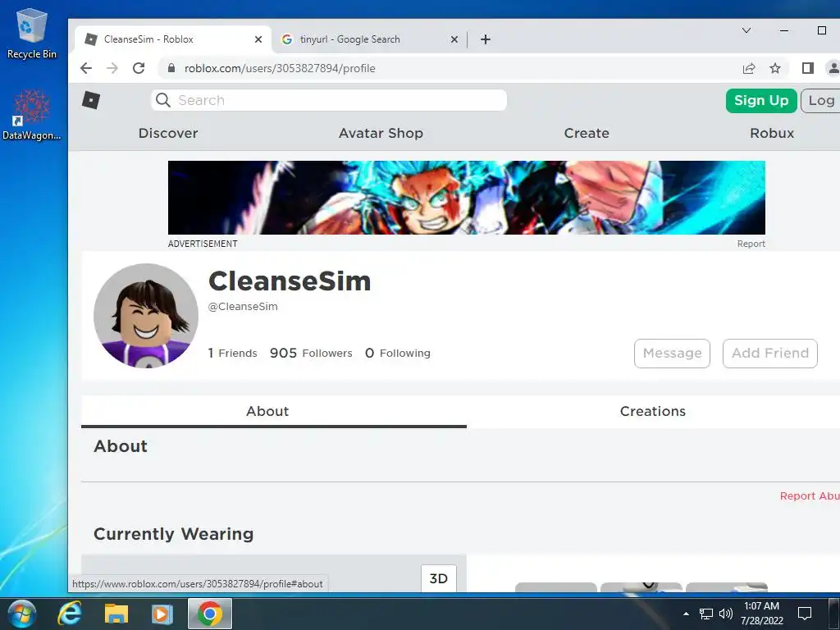
Task: Open File Explorer from taskbar
Action: coord(116,614)
